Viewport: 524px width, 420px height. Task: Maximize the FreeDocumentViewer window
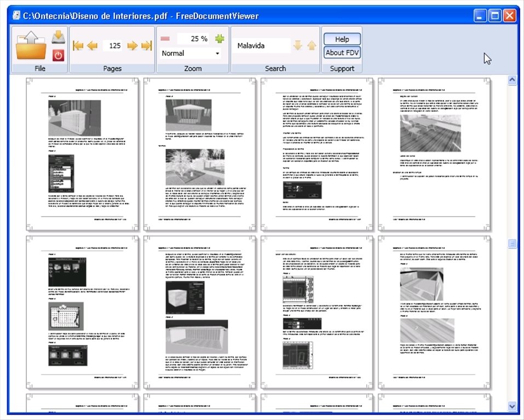[x=494, y=16]
